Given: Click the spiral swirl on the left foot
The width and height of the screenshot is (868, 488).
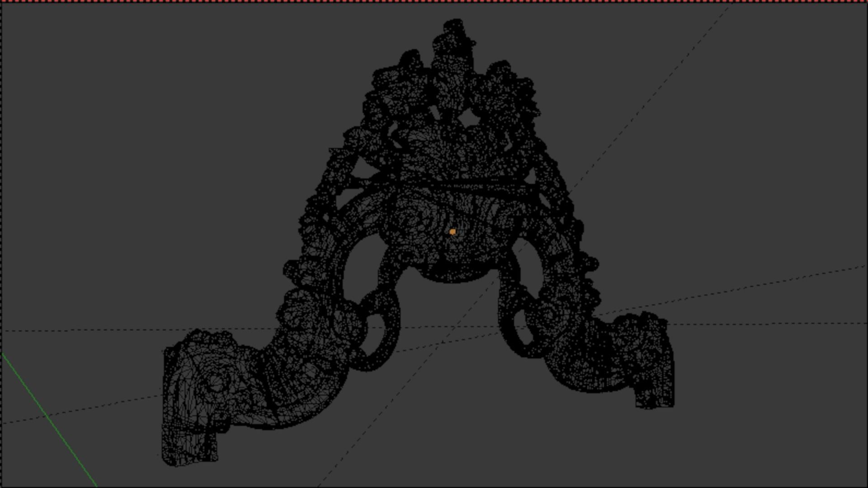Looking at the screenshot, I should [x=216, y=383].
